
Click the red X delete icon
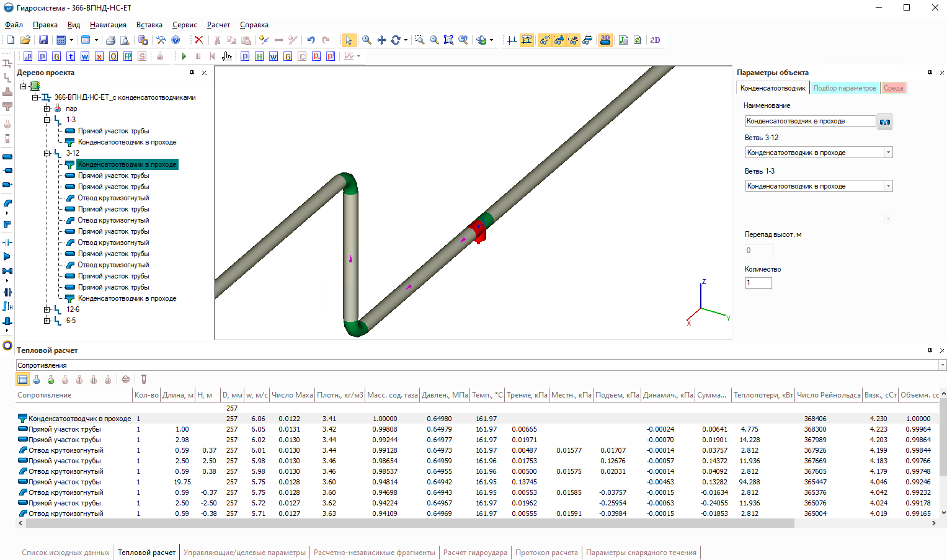pos(198,40)
